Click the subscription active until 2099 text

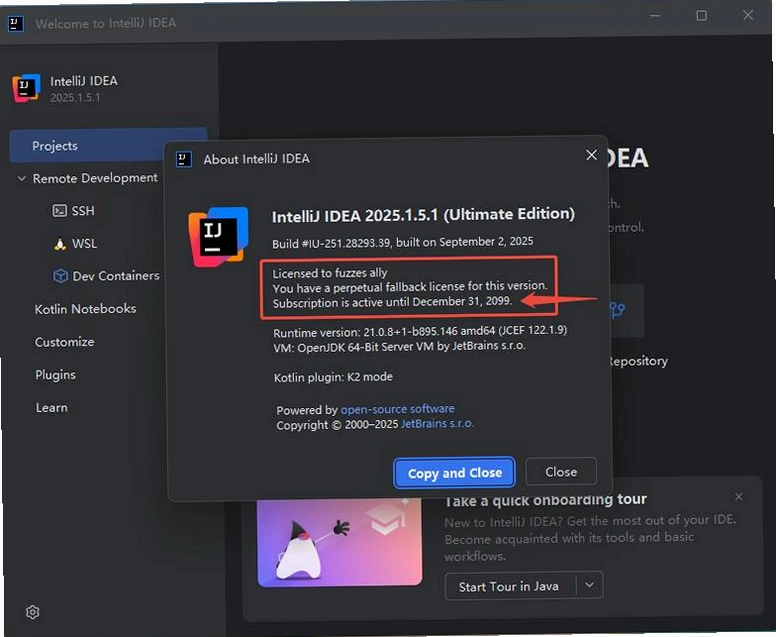[392, 302]
